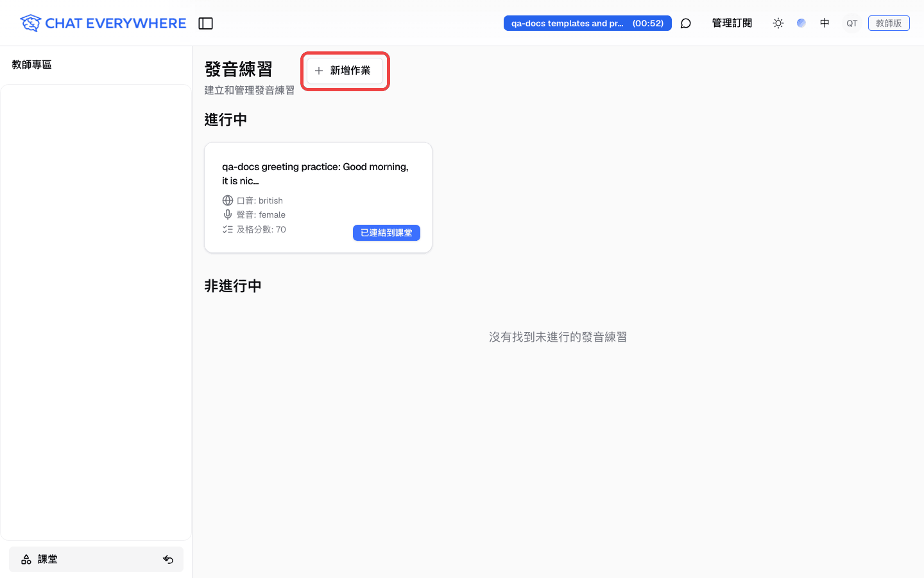The image size is (924, 578).
Task: Click the 沒有找到未進行的發音練習 message
Action: pyautogui.click(x=558, y=337)
